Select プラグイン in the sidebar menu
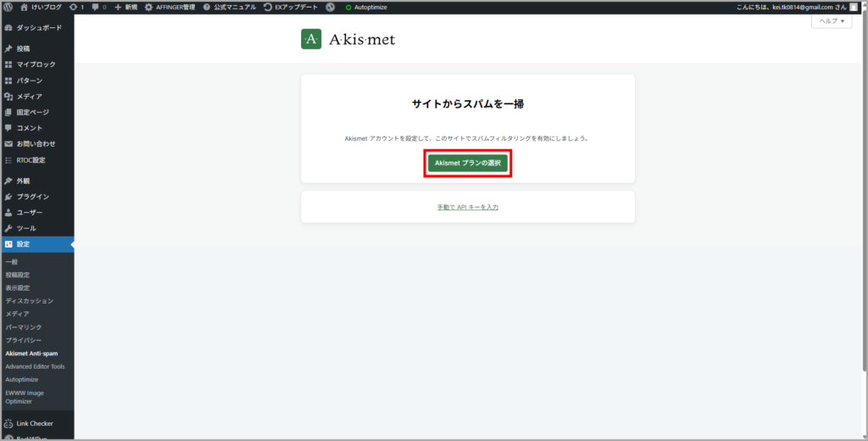868x441 pixels. click(32, 197)
